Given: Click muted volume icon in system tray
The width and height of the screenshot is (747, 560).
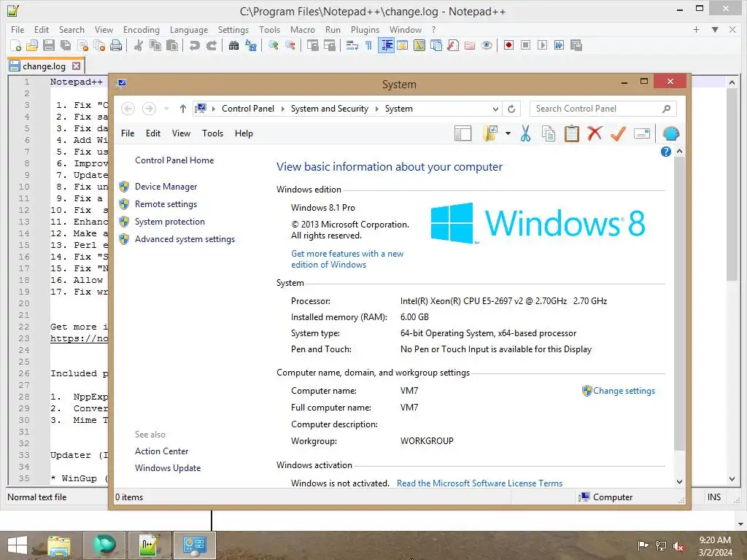Looking at the screenshot, I should click(x=678, y=546).
